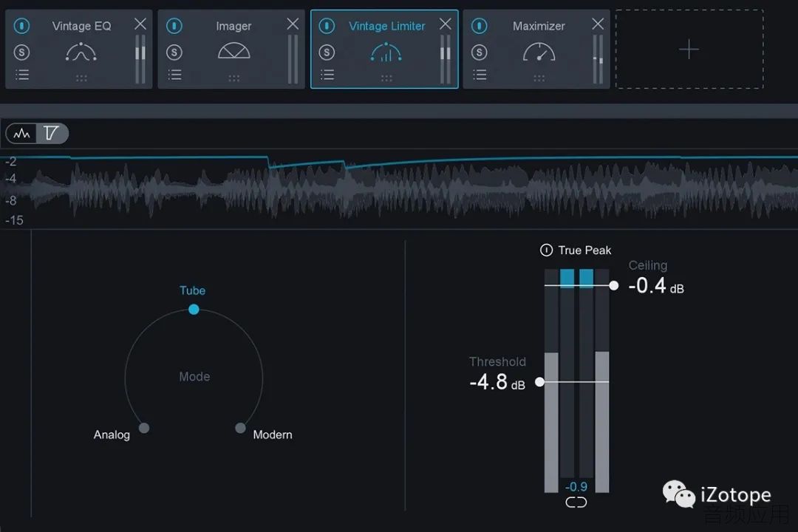Toggle power on Imager module
This screenshot has height=532, width=798.
pos(174,25)
